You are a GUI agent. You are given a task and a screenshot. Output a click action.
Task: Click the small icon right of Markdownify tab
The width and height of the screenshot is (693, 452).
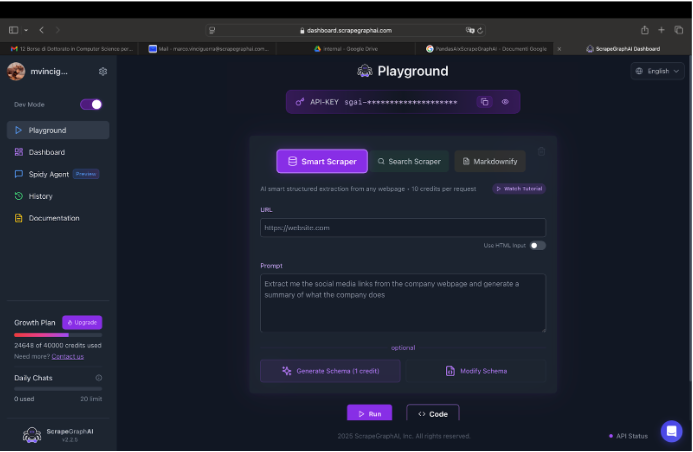[541, 152]
